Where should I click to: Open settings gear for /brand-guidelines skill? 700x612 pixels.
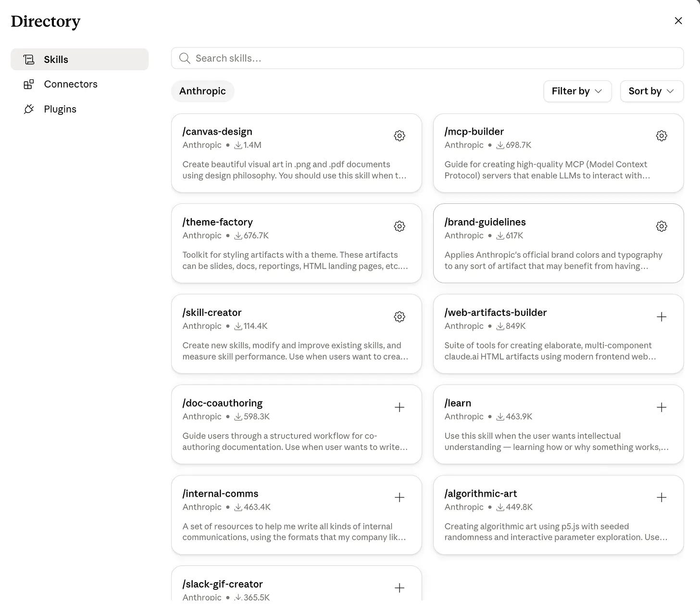point(662,226)
